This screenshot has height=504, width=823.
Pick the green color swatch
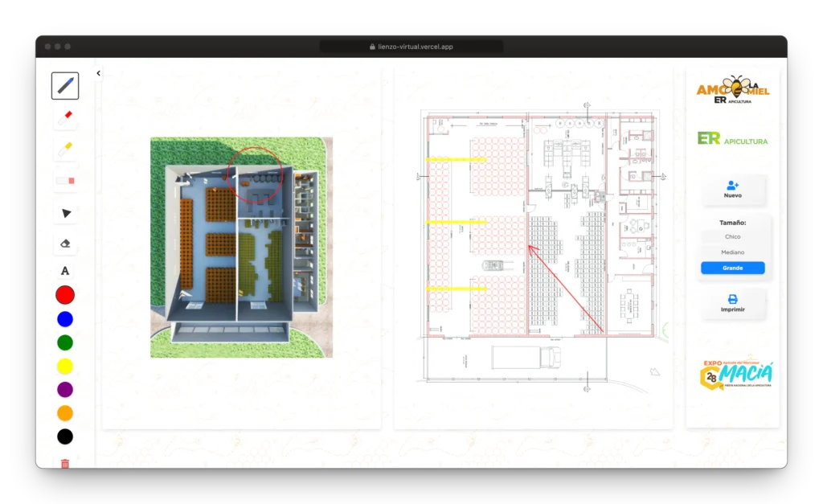pos(65,342)
